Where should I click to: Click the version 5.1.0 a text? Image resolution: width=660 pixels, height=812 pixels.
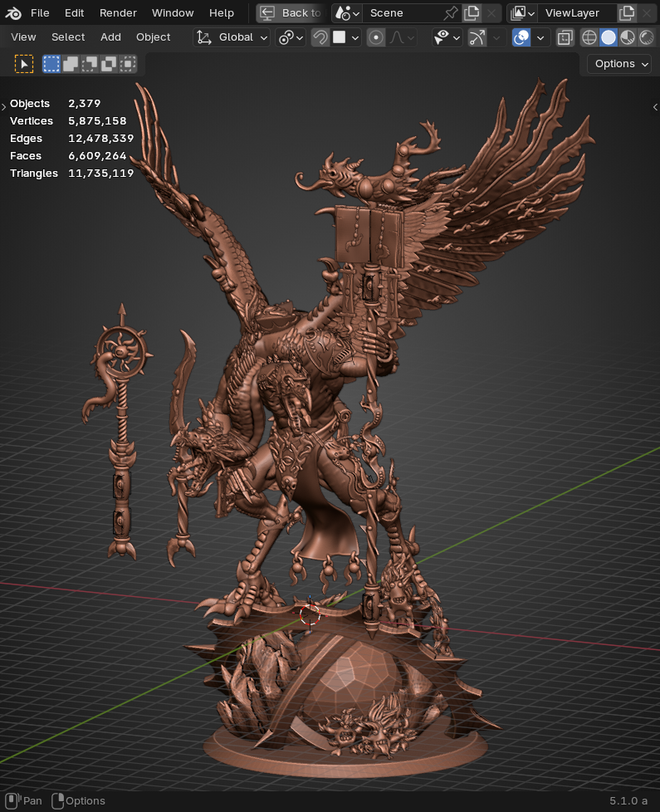628,800
